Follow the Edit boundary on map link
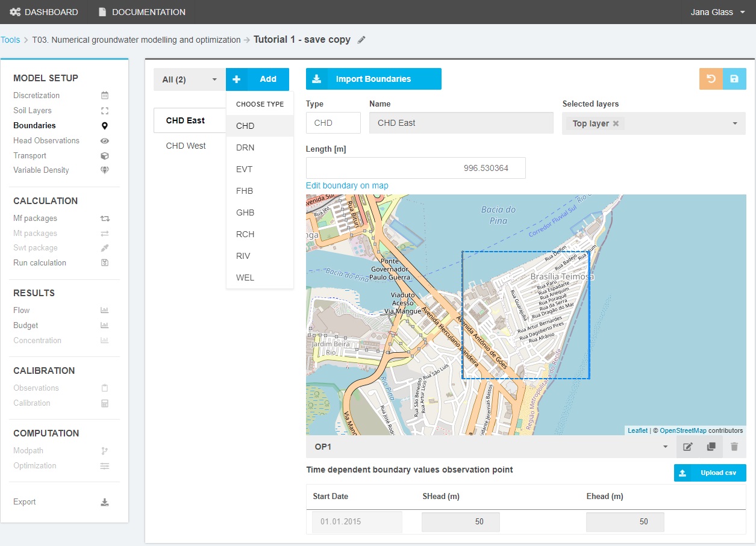This screenshot has height=546, width=756. click(347, 185)
